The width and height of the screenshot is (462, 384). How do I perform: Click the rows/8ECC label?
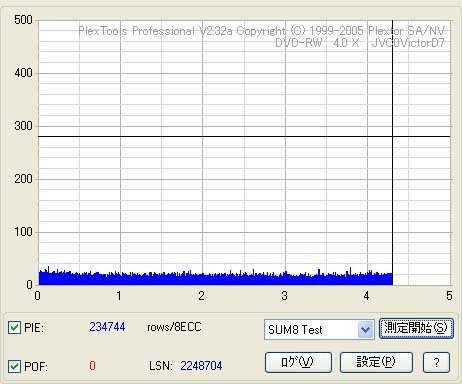[174, 327]
